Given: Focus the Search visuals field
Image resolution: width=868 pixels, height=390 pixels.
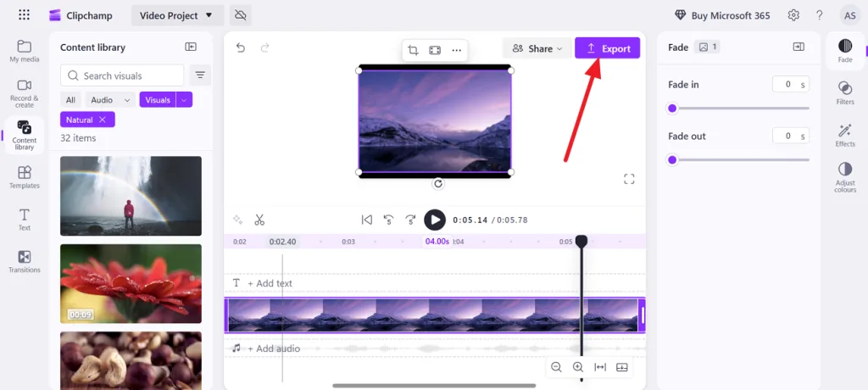Looking at the screenshot, I should [x=122, y=75].
